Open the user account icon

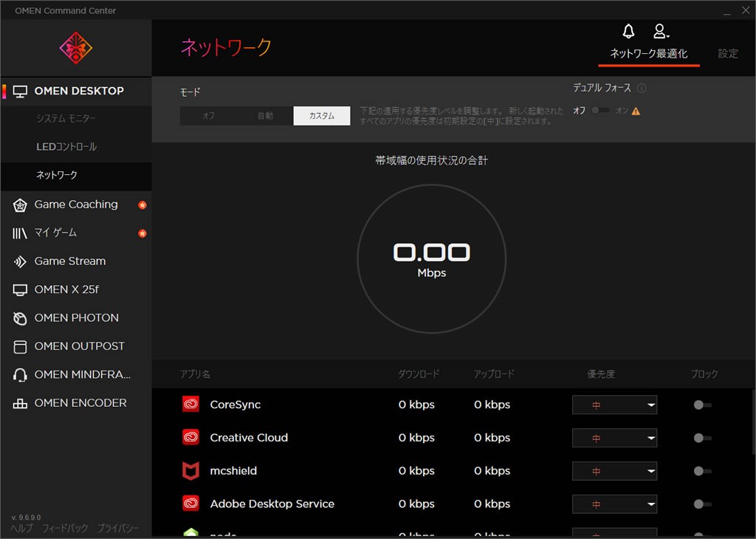pos(661,31)
